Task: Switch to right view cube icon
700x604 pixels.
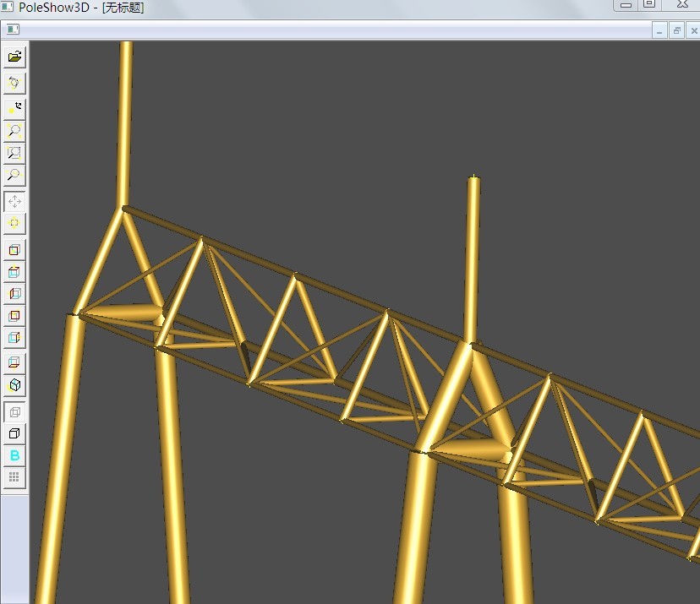Action: pyautogui.click(x=14, y=338)
